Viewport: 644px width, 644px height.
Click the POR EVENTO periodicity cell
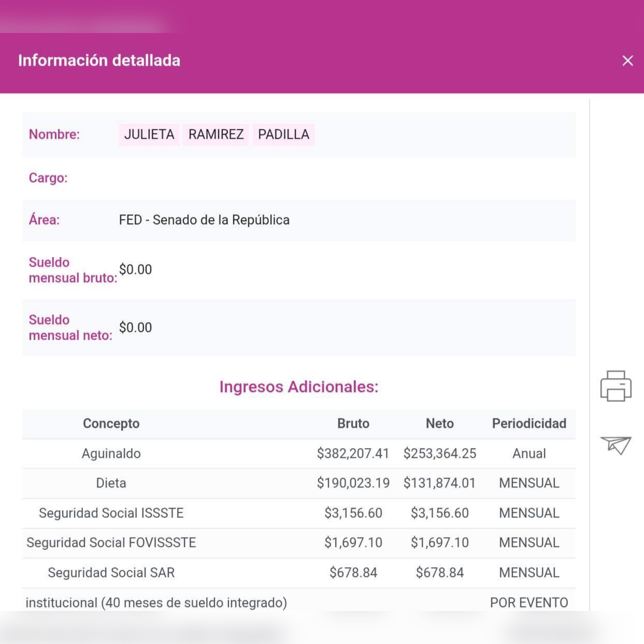[529, 603]
